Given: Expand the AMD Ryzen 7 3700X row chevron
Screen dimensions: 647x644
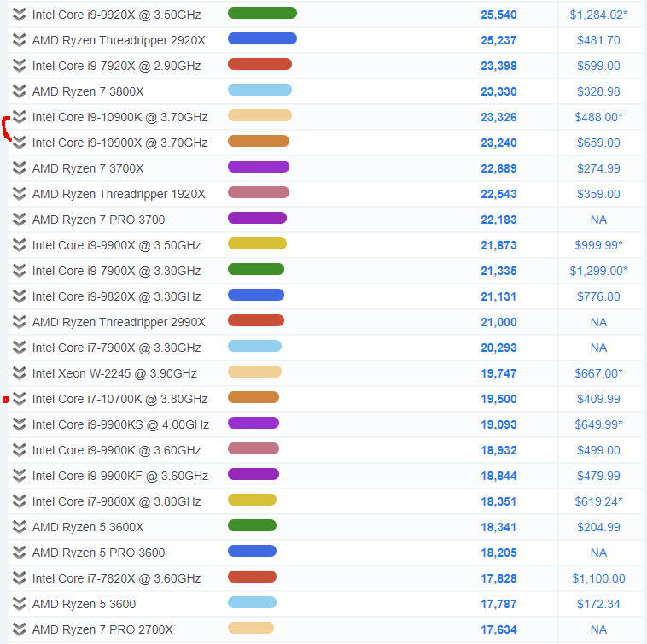Looking at the screenshot, I should coord(19,168).
